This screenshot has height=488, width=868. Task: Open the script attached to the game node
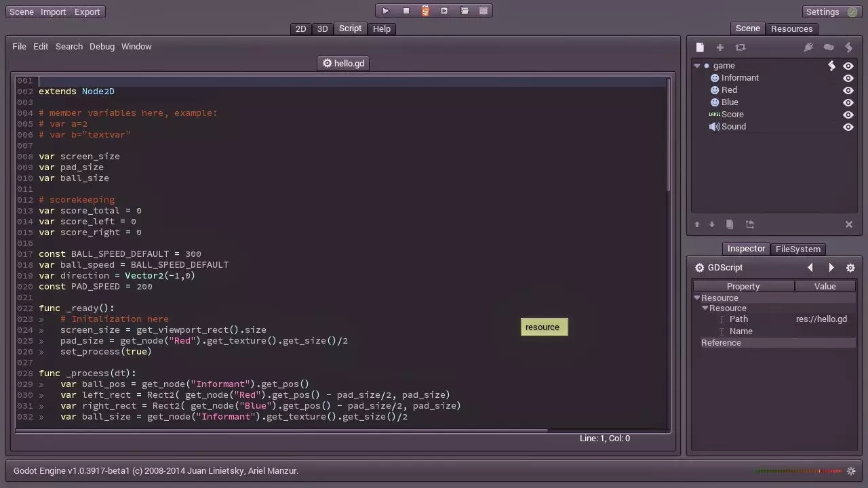click(x=832, y=65)
